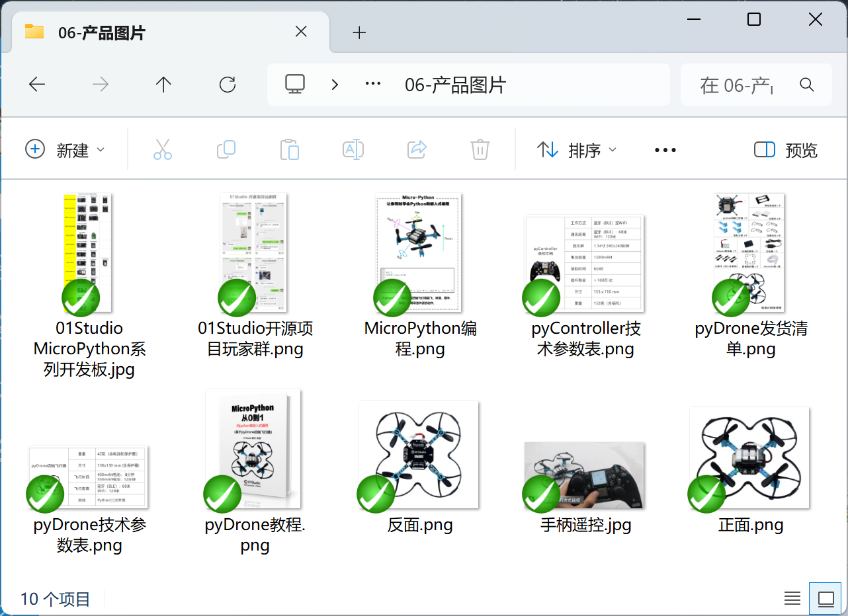Click the file name 01Studio开源项目玩家群.png
848x616 pixels.
[x=255, y=338]
